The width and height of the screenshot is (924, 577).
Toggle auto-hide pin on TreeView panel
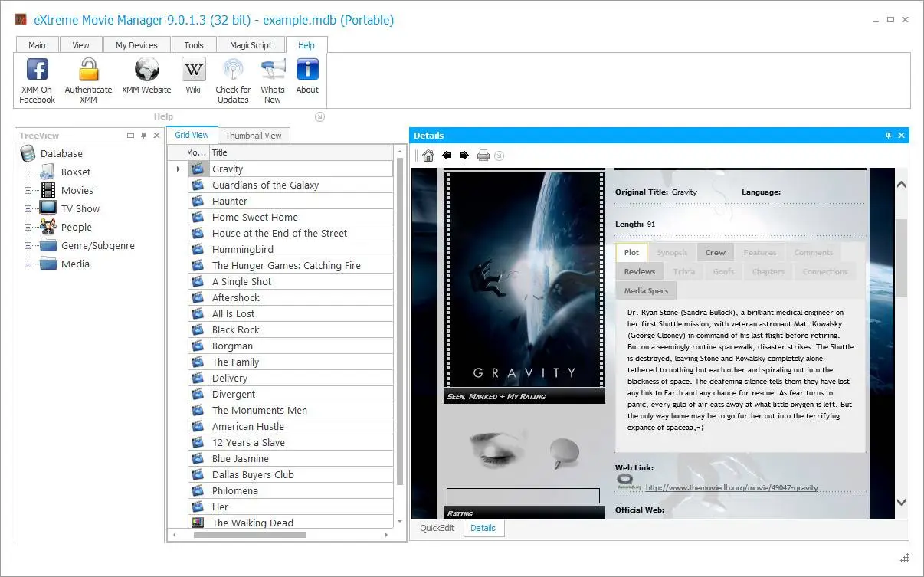click(x=144, y=136)
